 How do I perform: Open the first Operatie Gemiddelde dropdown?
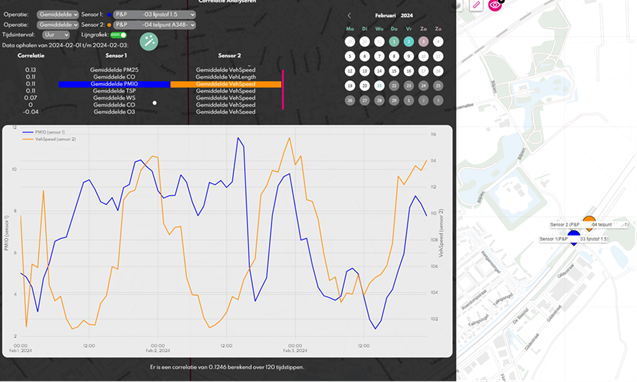(58, 15)
